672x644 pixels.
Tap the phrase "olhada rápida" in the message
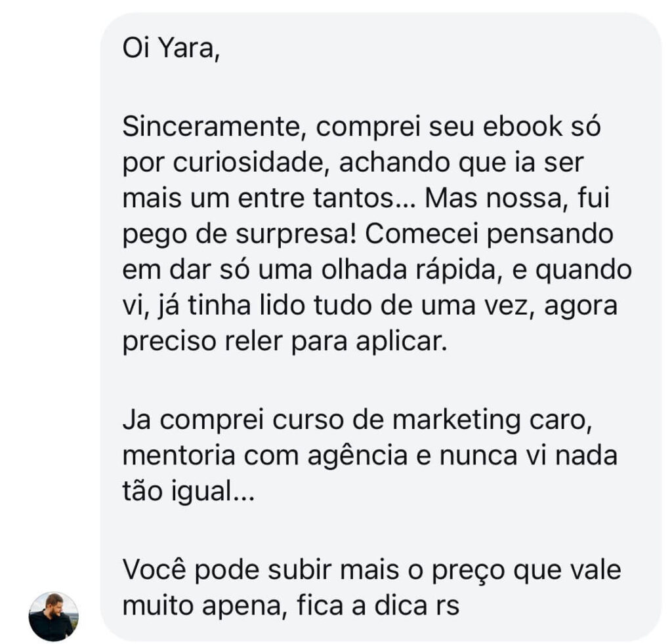(408, 271)
